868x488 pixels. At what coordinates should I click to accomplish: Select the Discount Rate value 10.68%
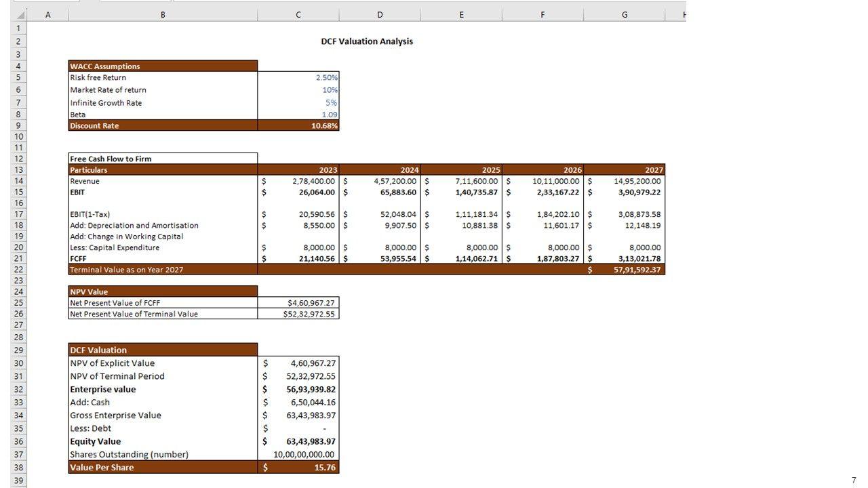pyautogui.click(x=298, y=125)
